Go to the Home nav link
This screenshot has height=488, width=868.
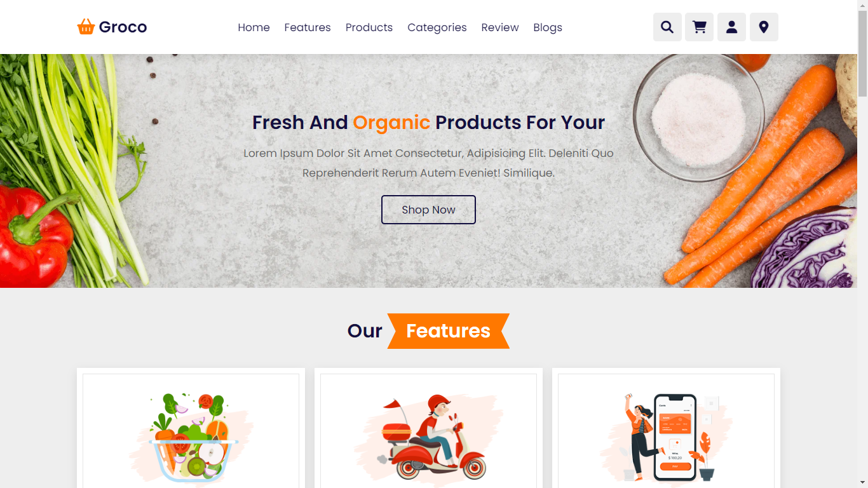tap(254, 27)
